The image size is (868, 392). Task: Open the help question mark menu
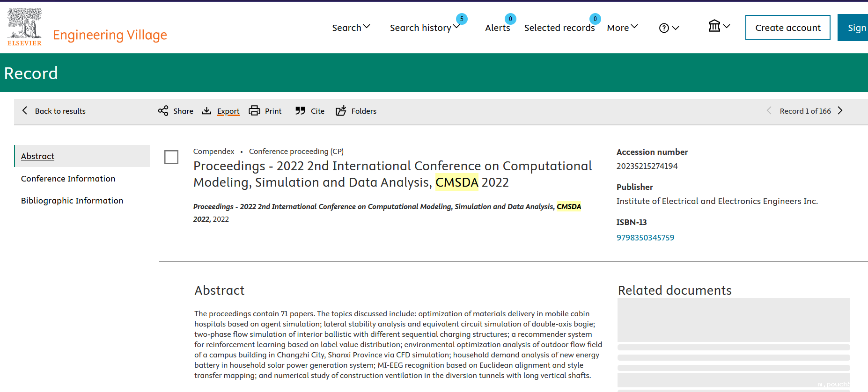point(669,28)
